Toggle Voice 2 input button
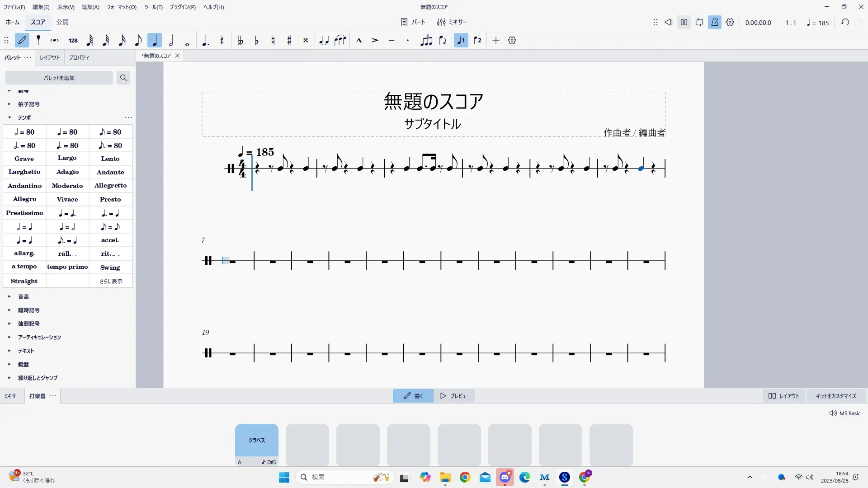This screenshot has width=868, height=488. (477, 41)
